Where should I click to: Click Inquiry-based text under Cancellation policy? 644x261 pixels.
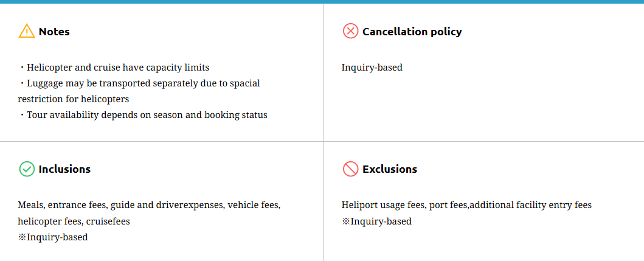[372, 68]
